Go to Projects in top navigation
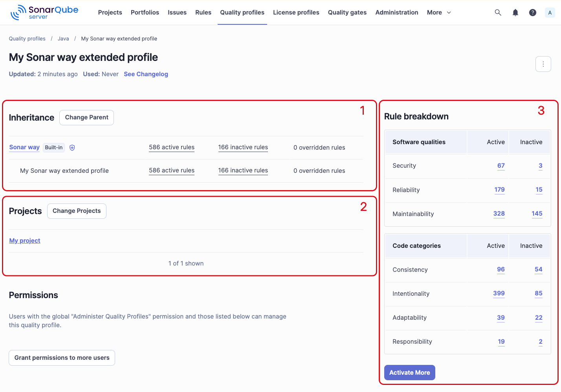This screenshot has width=561, height=392. (110, 13)
